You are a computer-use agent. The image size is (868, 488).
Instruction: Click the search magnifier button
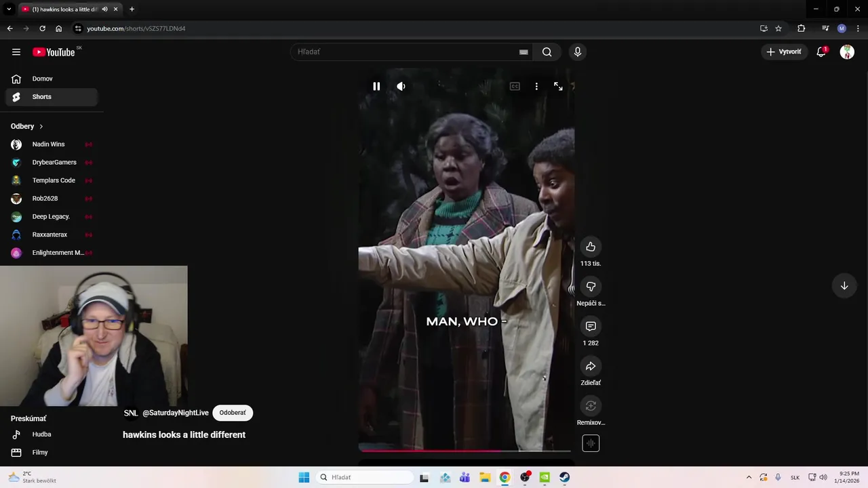click(x=547, y=52)
